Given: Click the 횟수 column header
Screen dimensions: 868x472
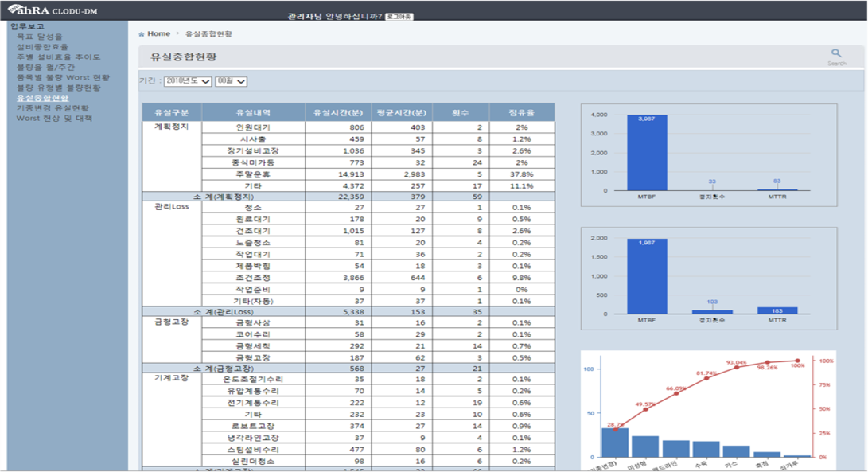Looking at the screenshot, I should (x=461, y=112).
